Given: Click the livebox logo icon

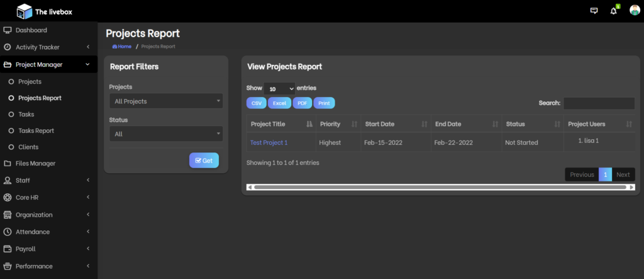Looking at the screenshot, I should point(24,11).
